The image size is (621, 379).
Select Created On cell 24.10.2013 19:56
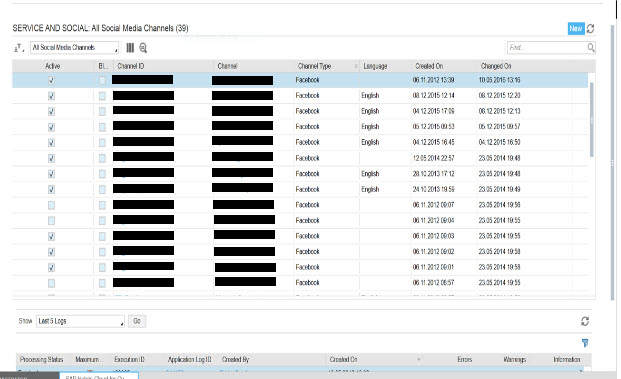tap(433, 189)
